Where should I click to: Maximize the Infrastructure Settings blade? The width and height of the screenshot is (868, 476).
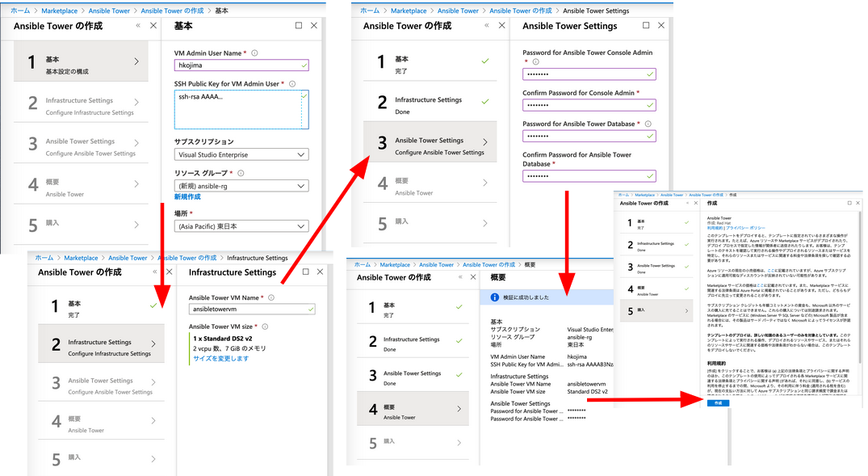pyautogui.click(x=305, y=272)
